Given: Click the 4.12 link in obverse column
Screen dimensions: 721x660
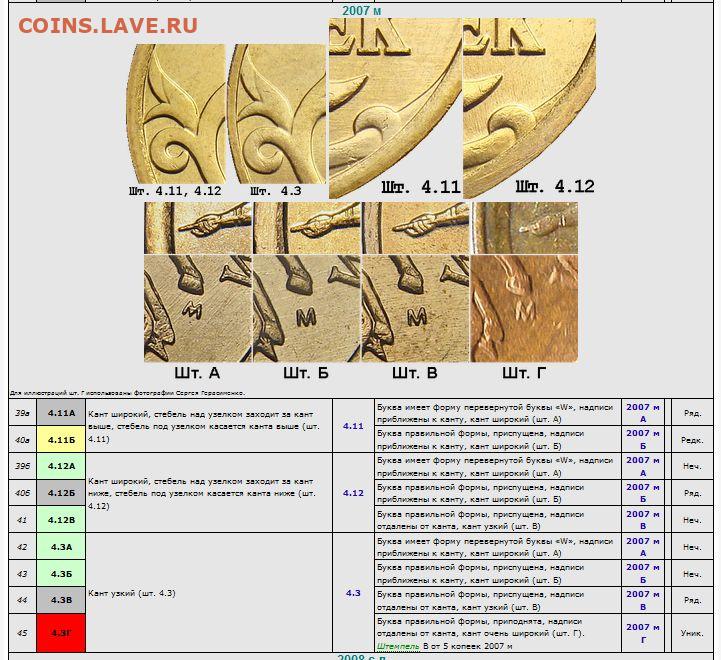Looking at the screenshot, I should [x=353, y=493].
